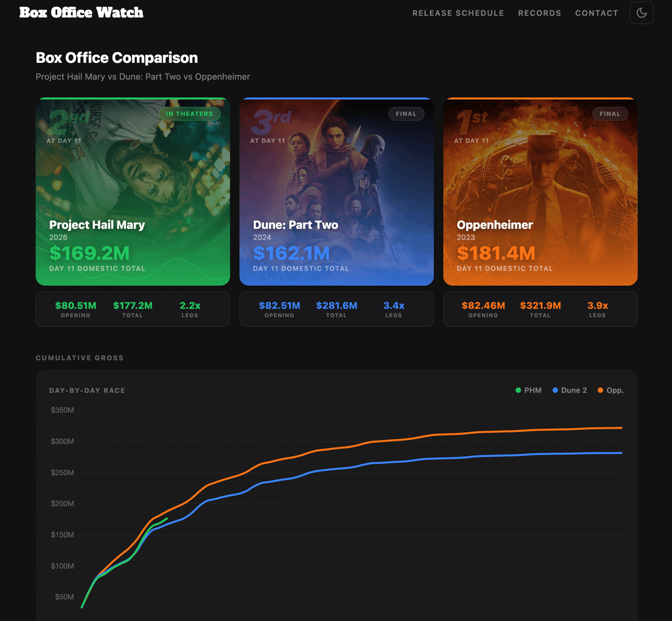672x621 pixels.
Task: Select the Dune: Part Two poster card
Action: click(x=336, y=192)
